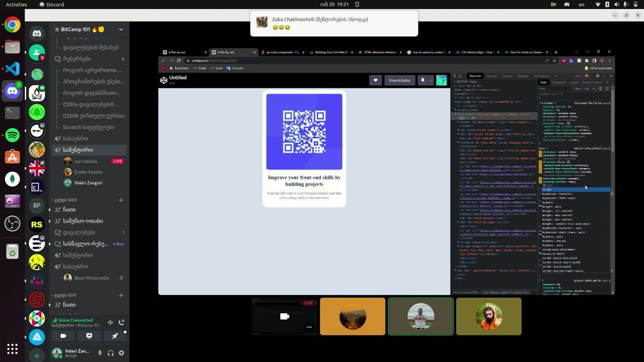This screenshot has width=644, height=362.
Task: Open the Zuka Chakhnashvili notification popup
Action: coord(334,23)
